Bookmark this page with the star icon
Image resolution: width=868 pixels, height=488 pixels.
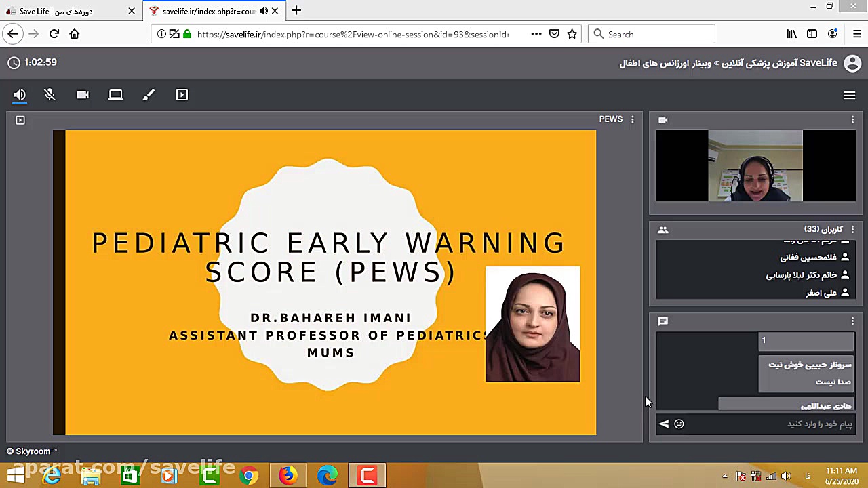click(x=572, y=34)
